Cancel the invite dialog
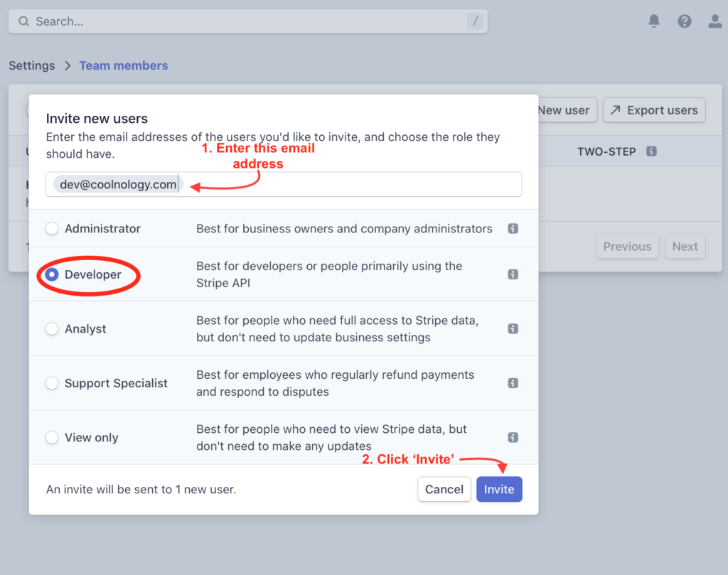728x575 pixels. coord(444,489)
